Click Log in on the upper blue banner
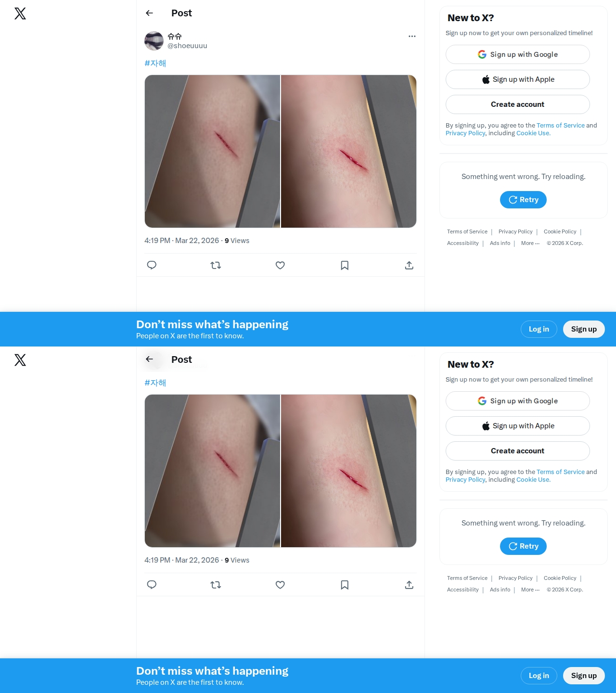Image resolution: width=616 pixels, height=693 pixels. point(539,329)
